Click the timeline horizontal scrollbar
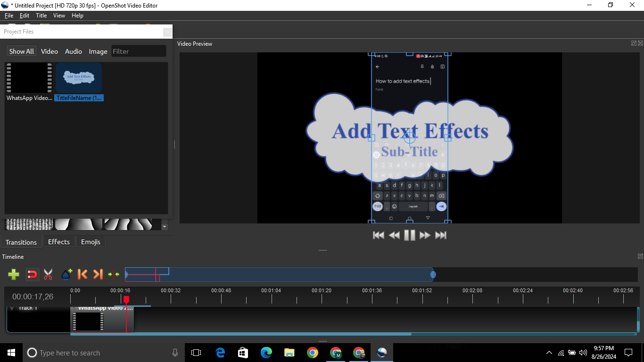 pyautogui.click(x=241, y=334)
